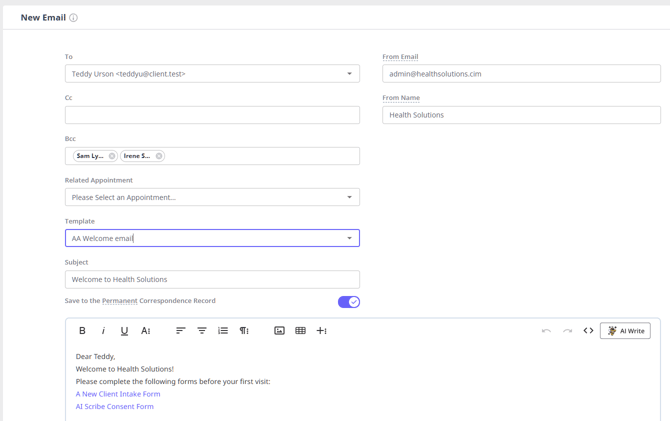Click the info icon next to New Email
670x421 pixels.
coord(73,18)
